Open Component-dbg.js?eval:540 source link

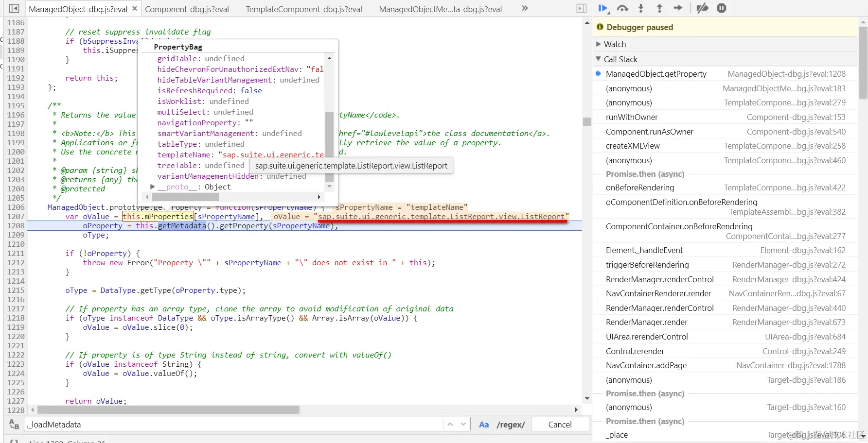point(796,132)
